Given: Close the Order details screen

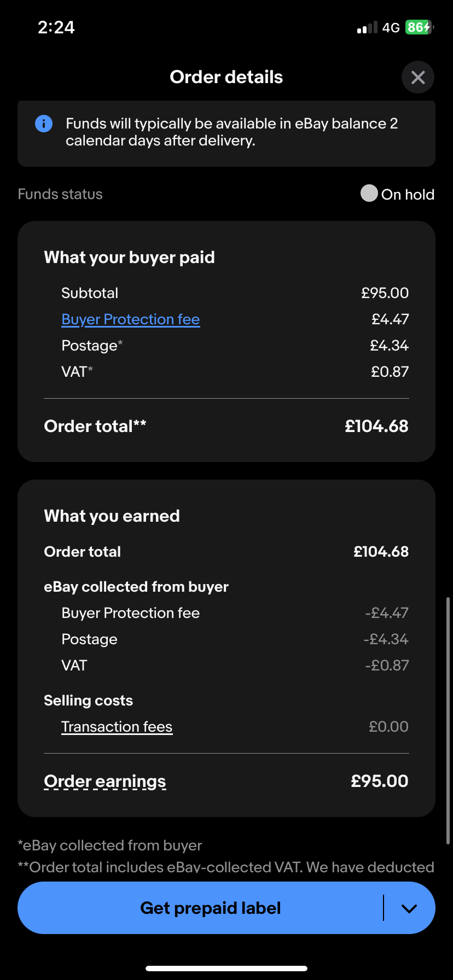Looking at the screenshot, I should (418, 77).
